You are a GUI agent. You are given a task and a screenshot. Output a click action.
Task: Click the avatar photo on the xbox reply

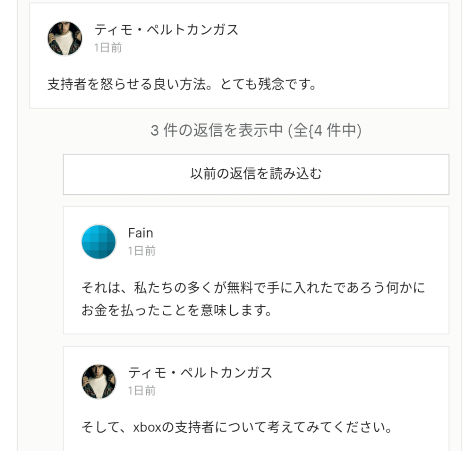[99, 381]
